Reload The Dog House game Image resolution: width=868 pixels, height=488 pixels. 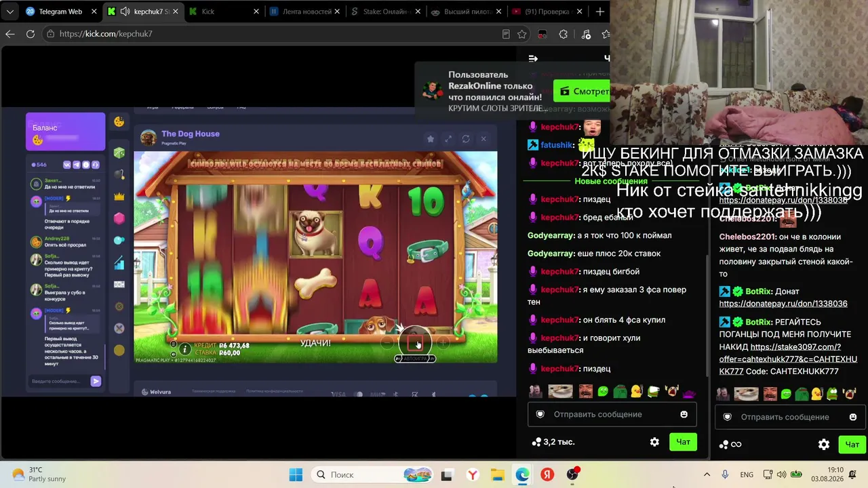point(466,138)
